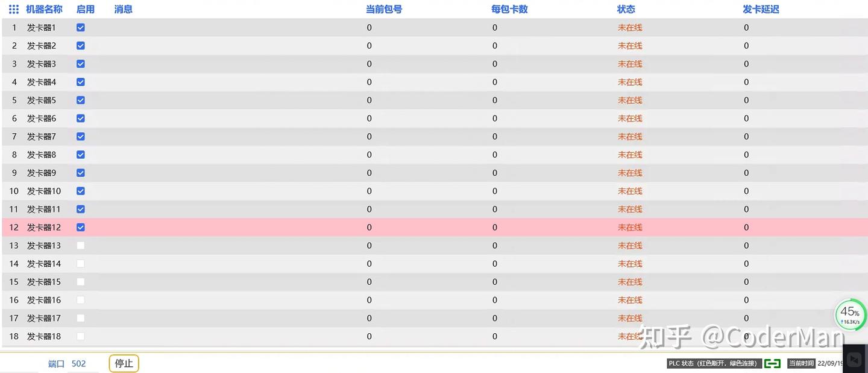Click the 当前时间 label in status bar

(x=801, y=363)
